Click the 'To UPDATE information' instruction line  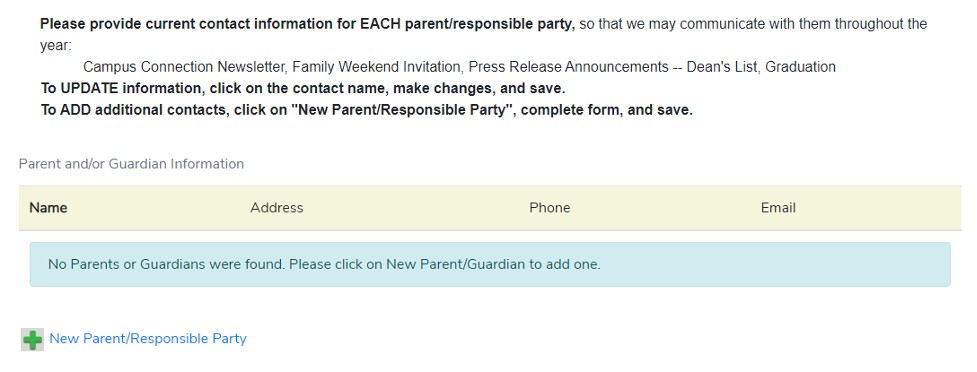tap(303, 88)
